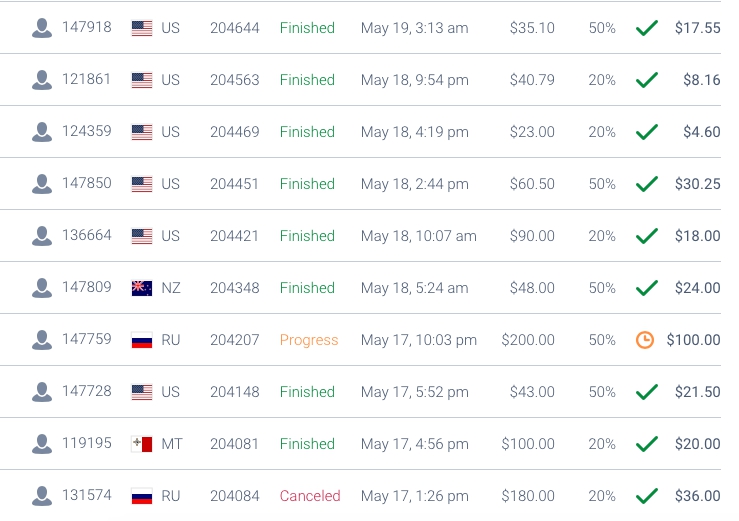Click the New Zealand flag icon for user 147809

142,288
